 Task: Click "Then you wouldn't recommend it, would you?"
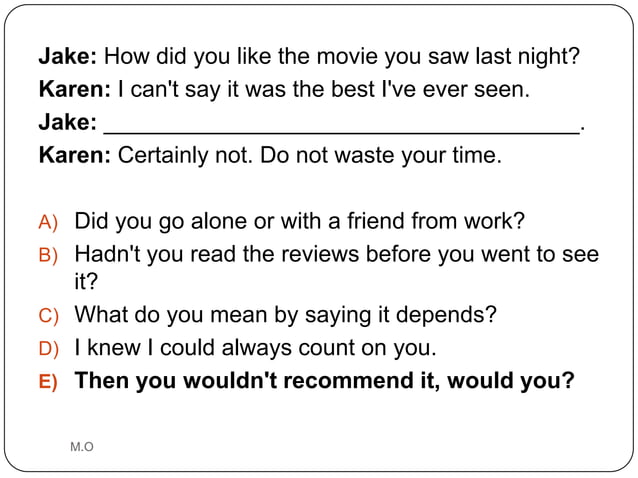click(324, 381)
